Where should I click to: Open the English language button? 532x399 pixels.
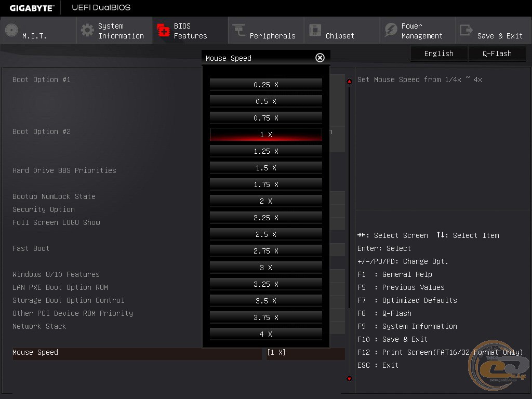[438, 54]
